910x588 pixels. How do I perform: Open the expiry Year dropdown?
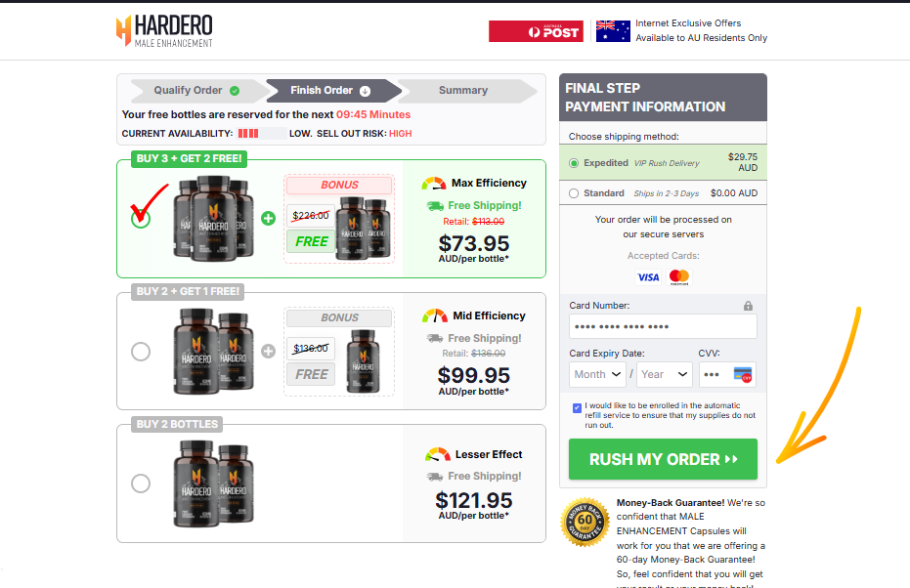tap(664, 374)
